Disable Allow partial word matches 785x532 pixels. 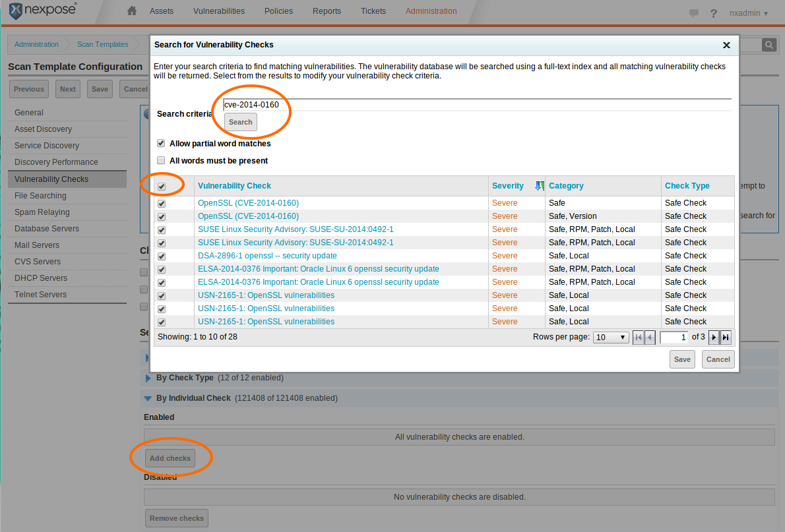click(x=161, y=143)
